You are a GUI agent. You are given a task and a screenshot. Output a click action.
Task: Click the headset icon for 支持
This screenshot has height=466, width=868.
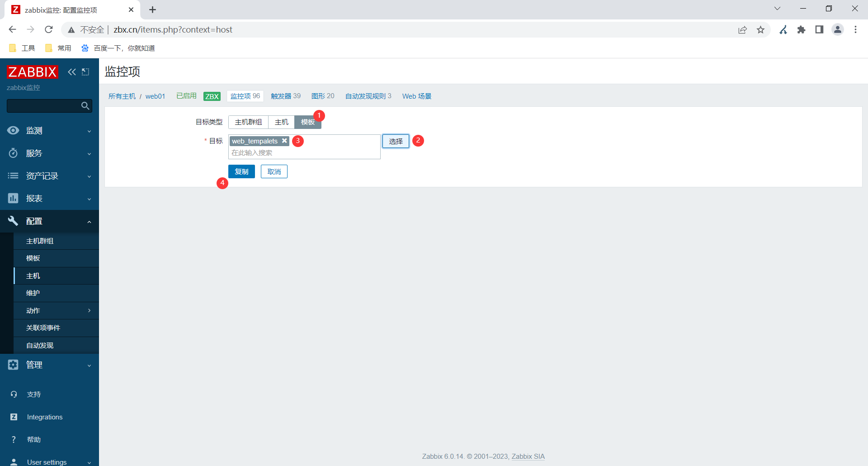click(14, 395)
